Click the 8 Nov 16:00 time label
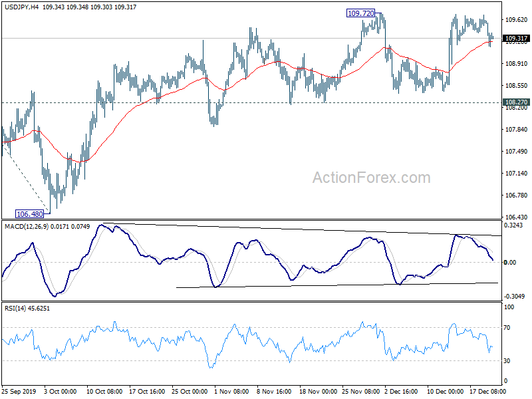The height and width of the screenshot is (399, 532). tap(274, 391)
